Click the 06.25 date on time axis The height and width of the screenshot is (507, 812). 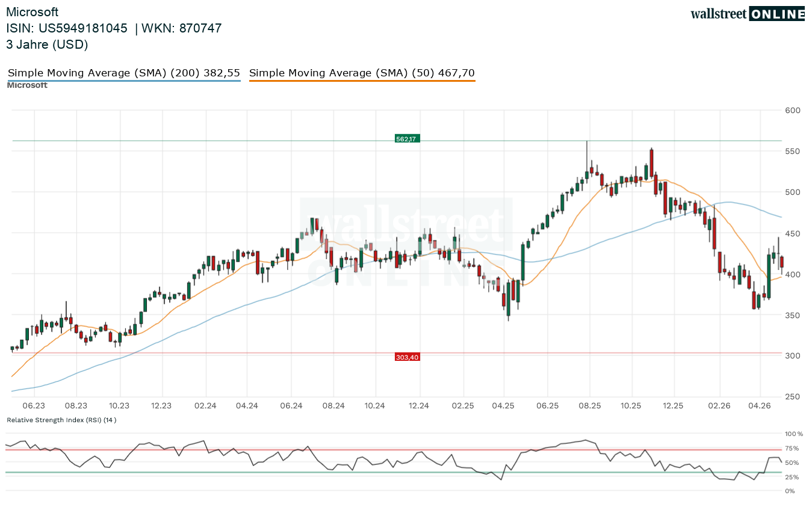[x=547, y=406]
